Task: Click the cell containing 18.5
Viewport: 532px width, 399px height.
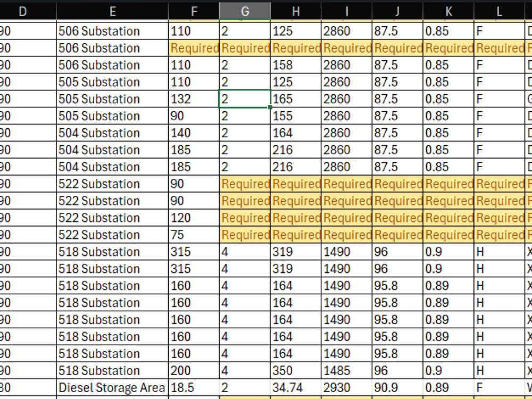Action: point(194,387)
